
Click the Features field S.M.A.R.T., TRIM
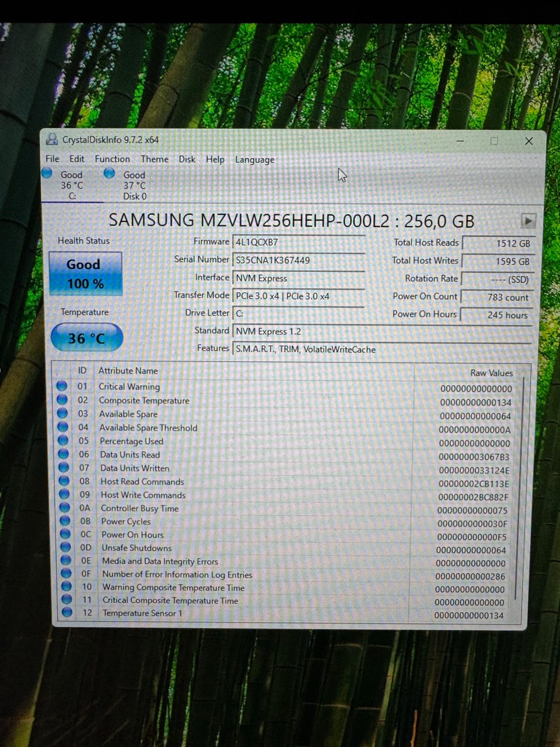[382, 350]
